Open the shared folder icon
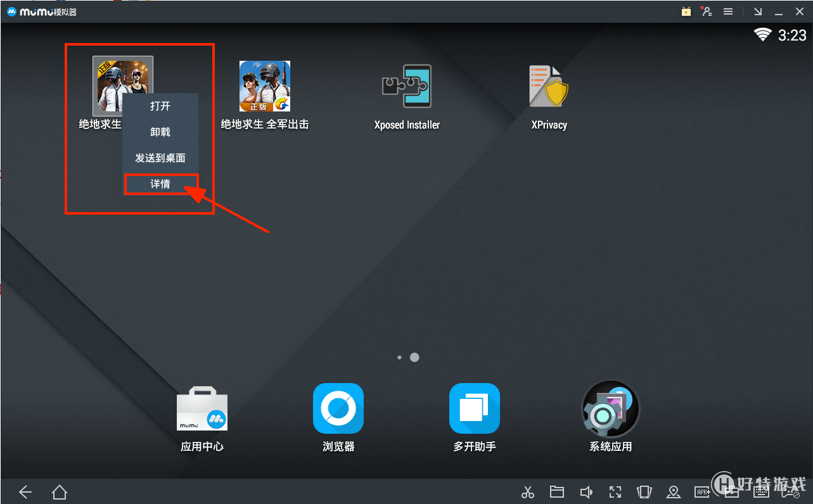 [x=557, y=492]
